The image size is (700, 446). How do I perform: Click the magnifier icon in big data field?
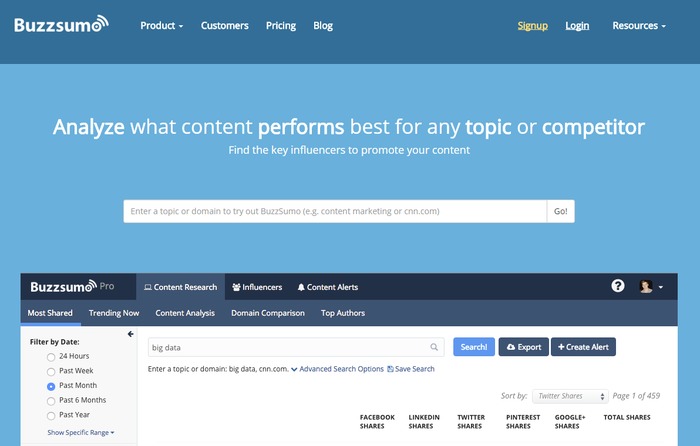pos(434,347)
